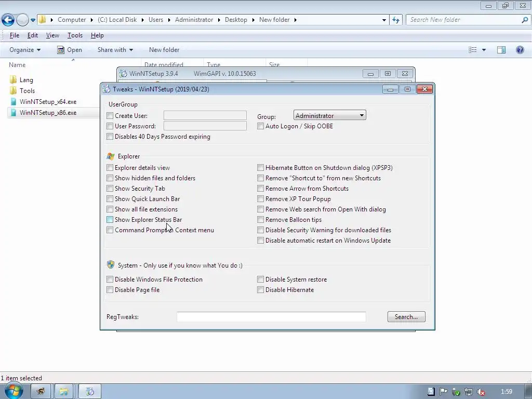Change view using the views icon
The height and width of the screenshot is (399, 532).
pyautogui.click(x=472, y=50)
